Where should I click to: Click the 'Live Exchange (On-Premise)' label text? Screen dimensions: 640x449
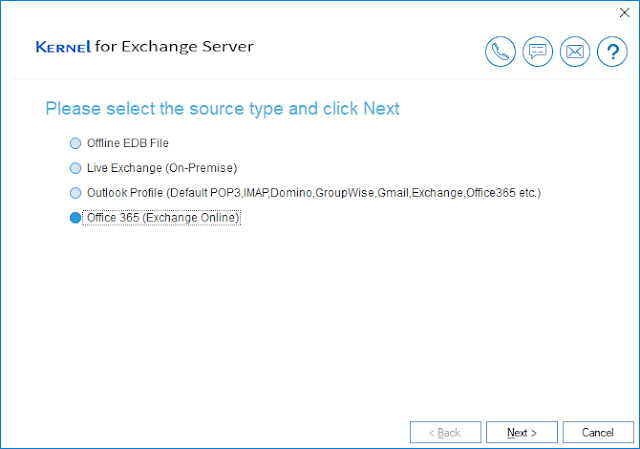(162, 168)
